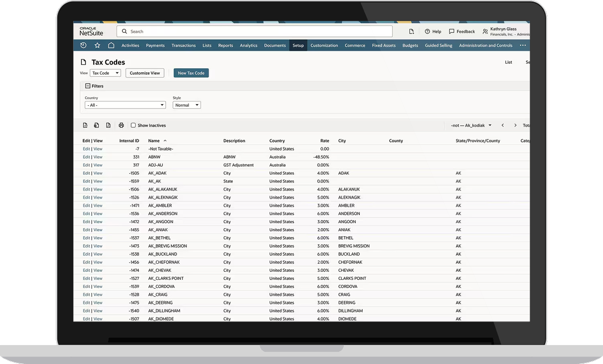The height and width of the screenshot is (364, 603).
Task: Collapse the Filters section
Action: click(x=88, y=86)
